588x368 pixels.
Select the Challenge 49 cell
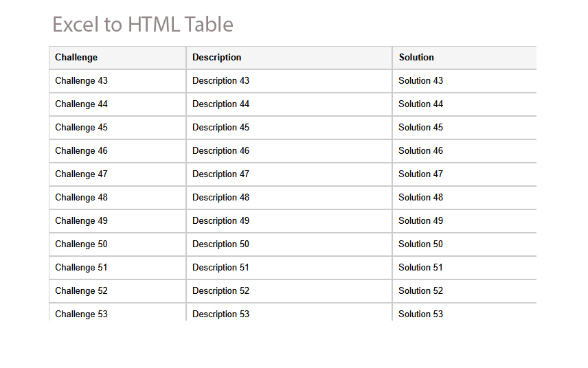[117, 221]
